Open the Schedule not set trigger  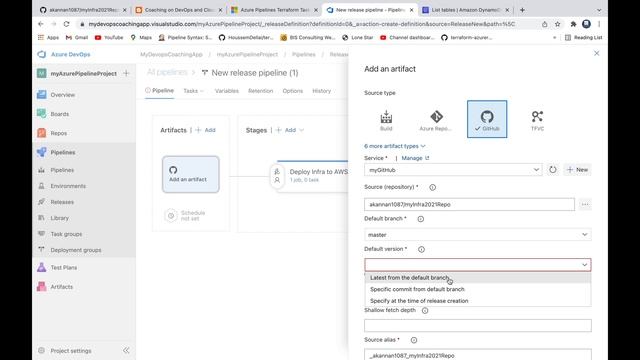click(185, 216)
